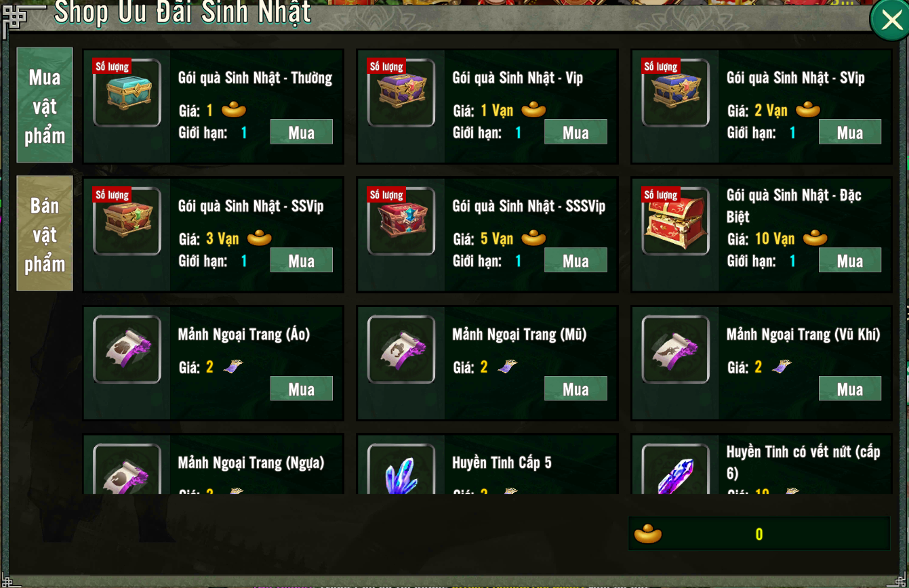This screenshot has width=909, height=588.
Task: Select the red-green SSVip chest icon
Action: coord(127,221)
